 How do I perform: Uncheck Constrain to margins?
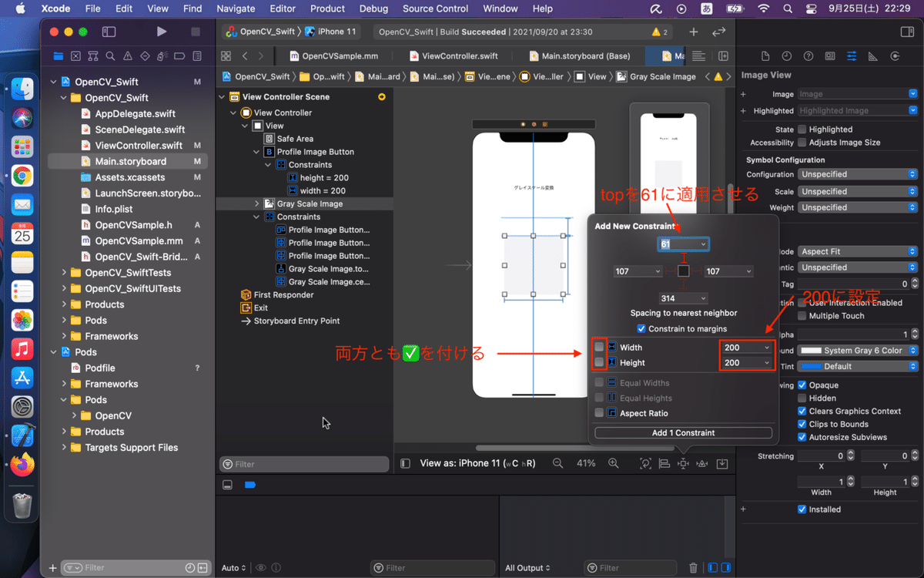click(641, 329)
